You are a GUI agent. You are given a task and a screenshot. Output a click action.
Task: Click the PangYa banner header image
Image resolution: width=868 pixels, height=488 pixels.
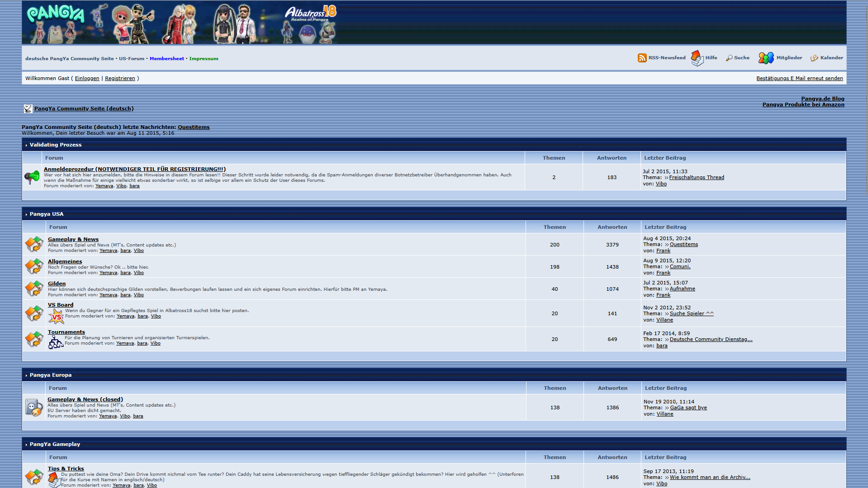[x=180, y=23]
